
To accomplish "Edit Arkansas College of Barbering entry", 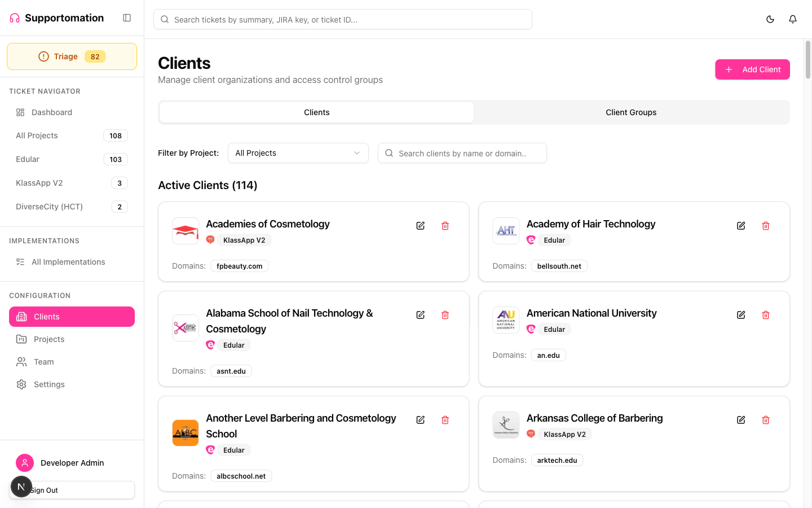I will point(740,419).
